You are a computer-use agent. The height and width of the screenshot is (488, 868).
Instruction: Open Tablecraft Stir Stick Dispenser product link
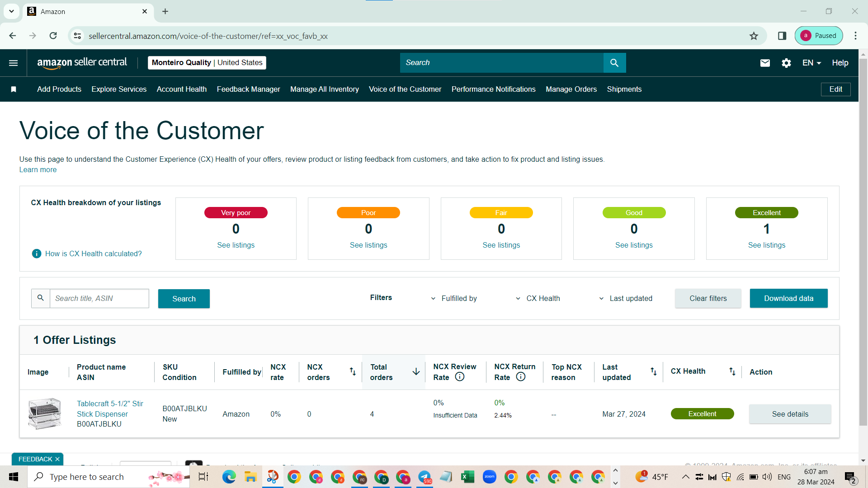[x=110, y=408]
